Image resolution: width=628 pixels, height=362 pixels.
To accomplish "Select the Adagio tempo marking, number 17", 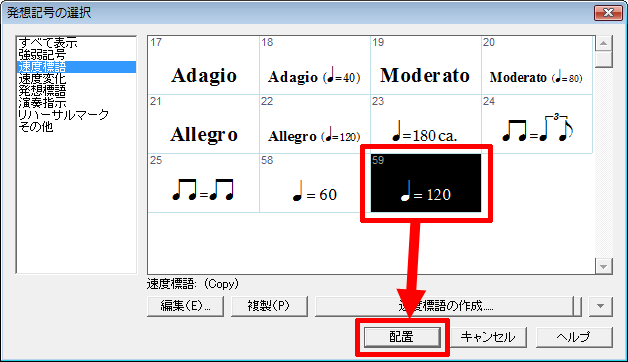I will click(204, 65).
